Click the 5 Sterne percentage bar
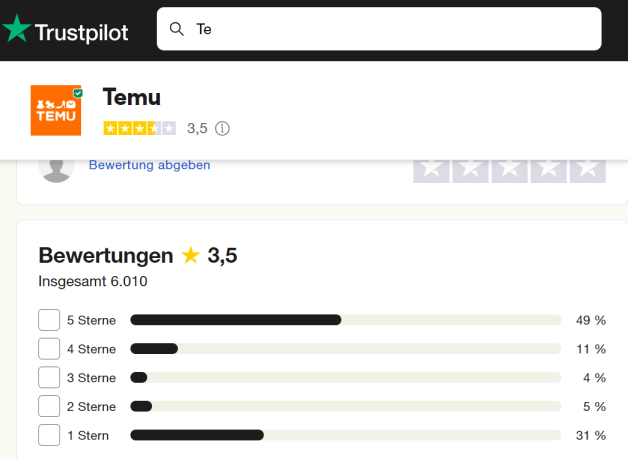Viewport: 628px width, 459px height. pyautogui.click(x=344, y=320)
